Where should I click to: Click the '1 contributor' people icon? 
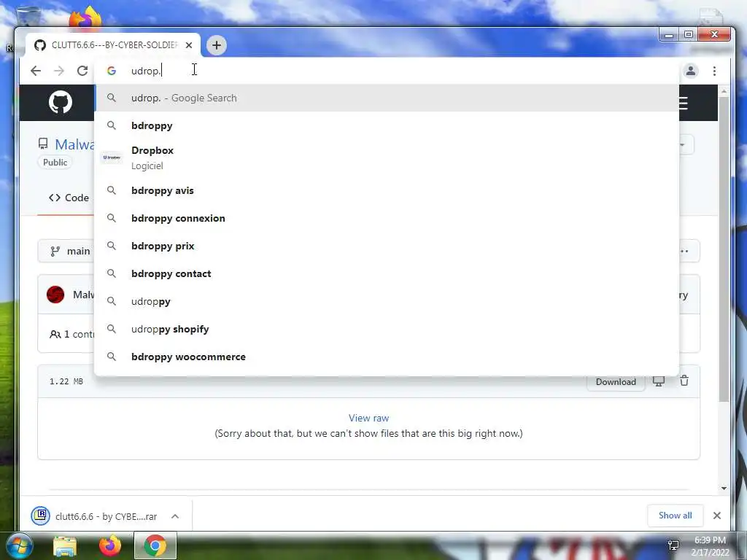click(55, 334)
